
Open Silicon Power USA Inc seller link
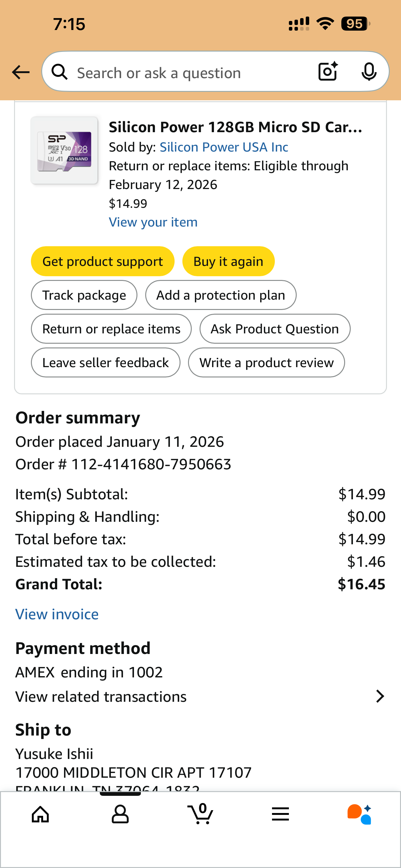tap(224, 147)
